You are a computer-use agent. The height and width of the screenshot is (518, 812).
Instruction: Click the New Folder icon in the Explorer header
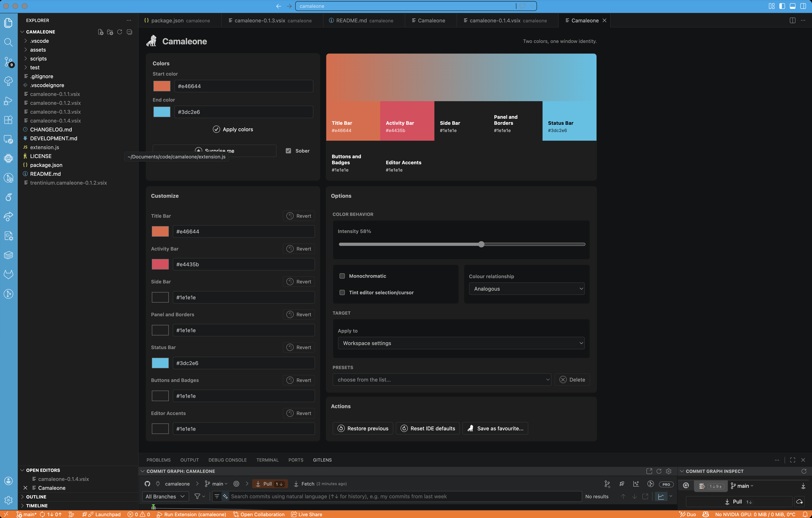110,32
